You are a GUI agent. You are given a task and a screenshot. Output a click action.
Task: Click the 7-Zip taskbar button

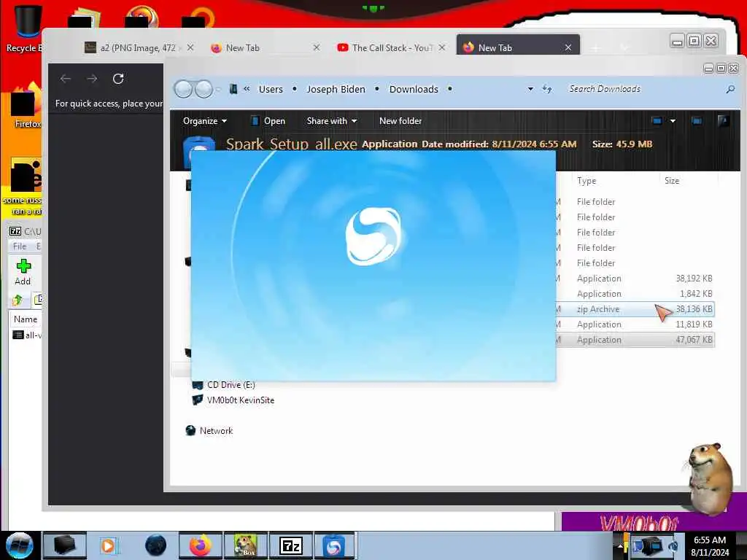pyautogui.click(x=291, y=545)
